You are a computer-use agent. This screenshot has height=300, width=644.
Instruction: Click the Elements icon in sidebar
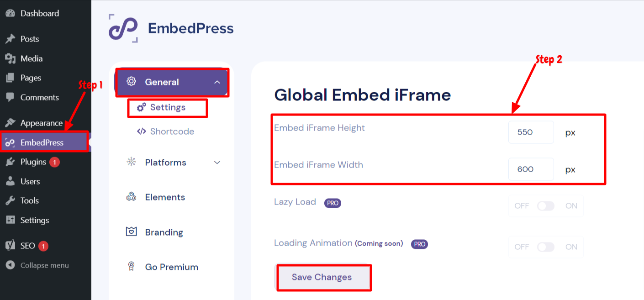pyautogui.click(x=132, y=197)
